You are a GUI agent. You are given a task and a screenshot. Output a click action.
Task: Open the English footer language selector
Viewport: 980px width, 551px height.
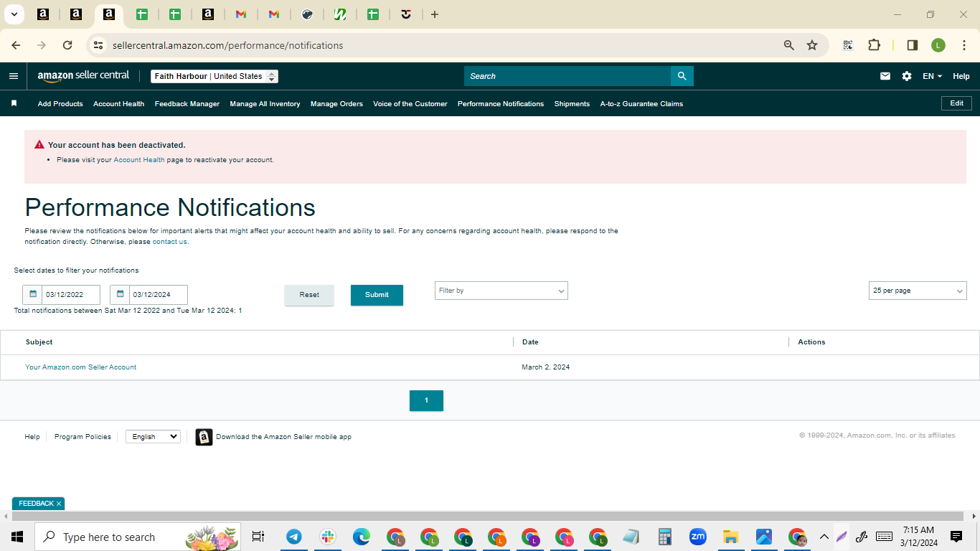tap(153, 436)
